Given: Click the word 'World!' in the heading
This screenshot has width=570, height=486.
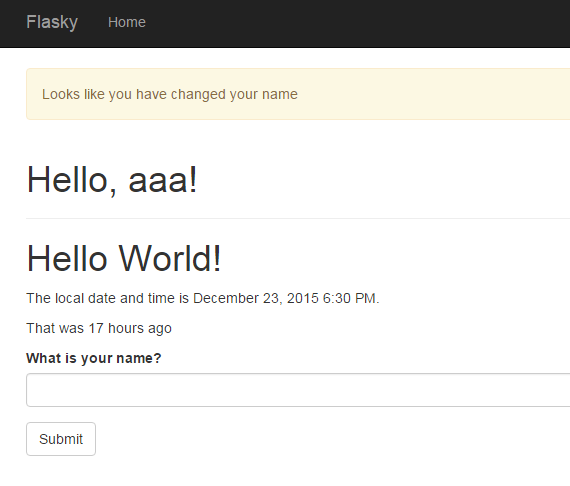Looking at the screenshot, I should coord(170,258).
